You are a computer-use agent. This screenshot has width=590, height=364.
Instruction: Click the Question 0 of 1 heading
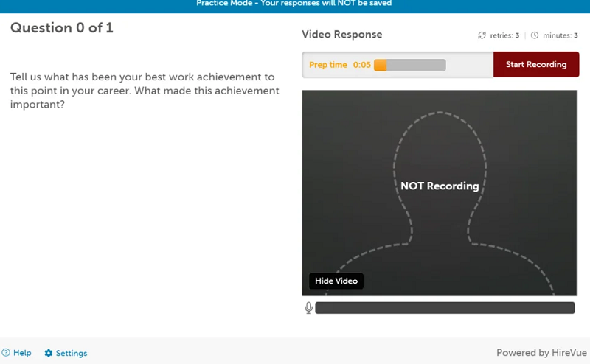click(61, 28)
